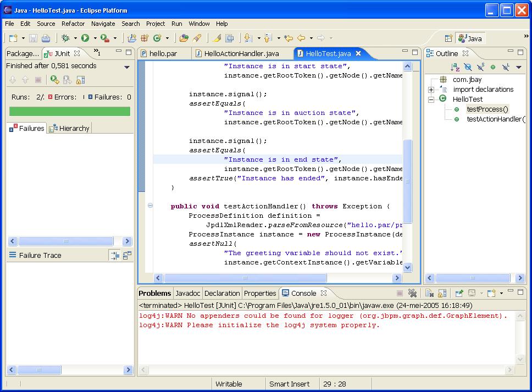Screen dimensions: 532x392
Task: Minimize the Console view panel
Action: click(510, 291)
